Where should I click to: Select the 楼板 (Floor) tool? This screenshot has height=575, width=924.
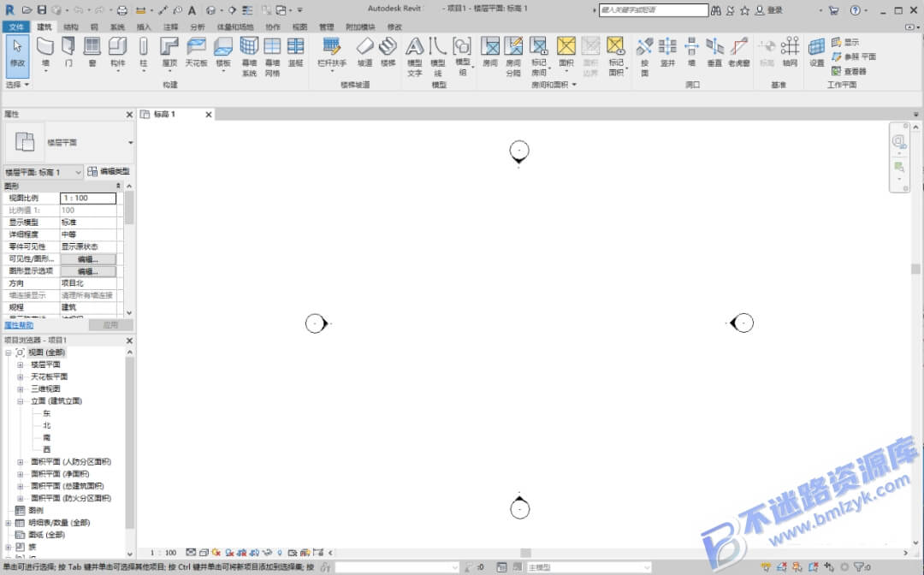[223, 53]
